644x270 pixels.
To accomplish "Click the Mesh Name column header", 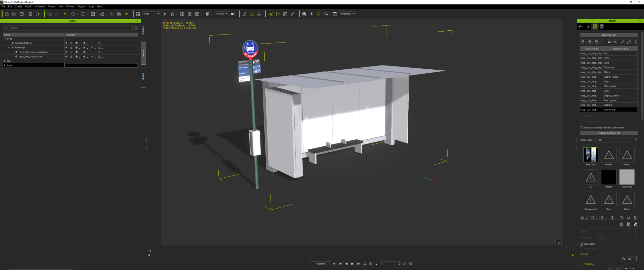I will pos(592,49).
